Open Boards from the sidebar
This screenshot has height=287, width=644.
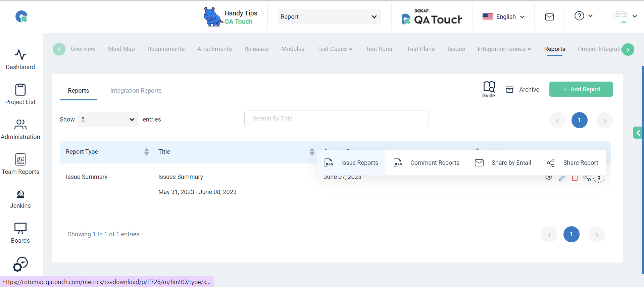click(x=20, y=233)
